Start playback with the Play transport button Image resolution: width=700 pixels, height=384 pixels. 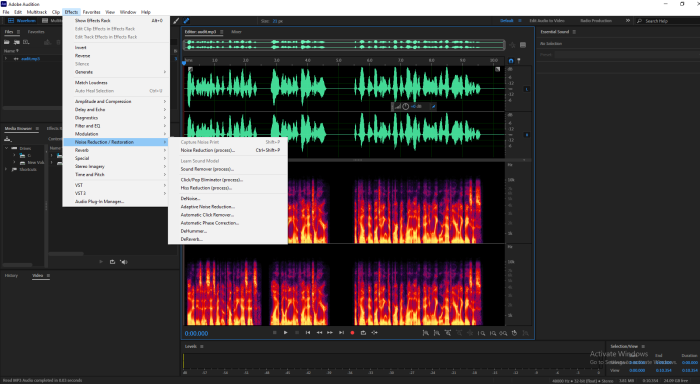point(286,333)
